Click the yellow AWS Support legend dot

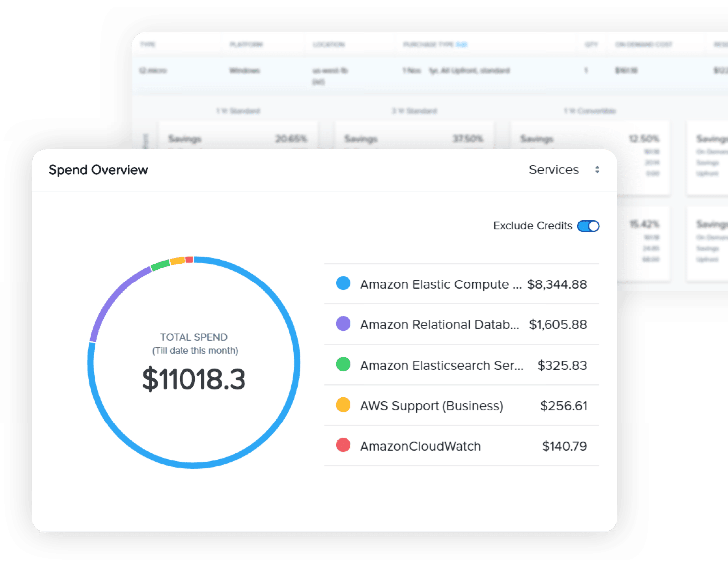click(343, 405)
